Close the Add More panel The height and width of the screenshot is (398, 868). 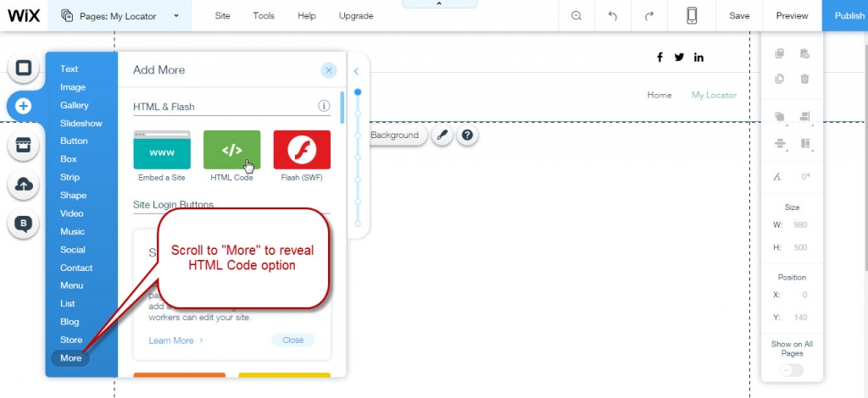(329, 70)
